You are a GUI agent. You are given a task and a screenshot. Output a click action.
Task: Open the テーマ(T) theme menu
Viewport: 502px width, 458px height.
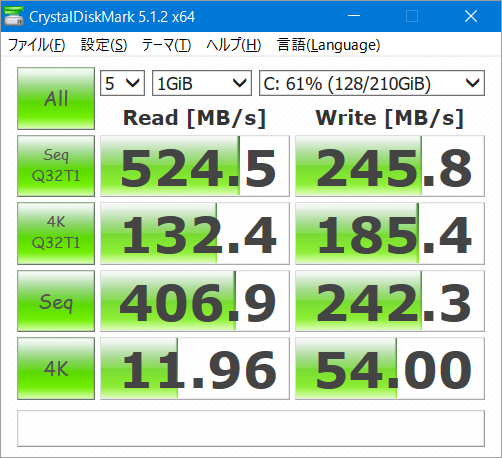click(x=166, y=45)
